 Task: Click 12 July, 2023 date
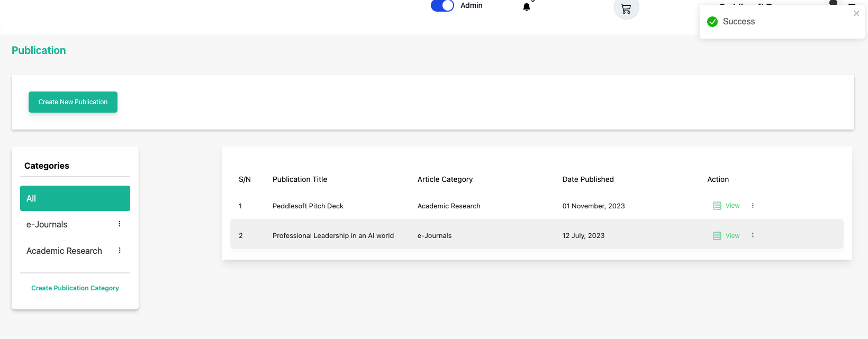coord(583,236)
